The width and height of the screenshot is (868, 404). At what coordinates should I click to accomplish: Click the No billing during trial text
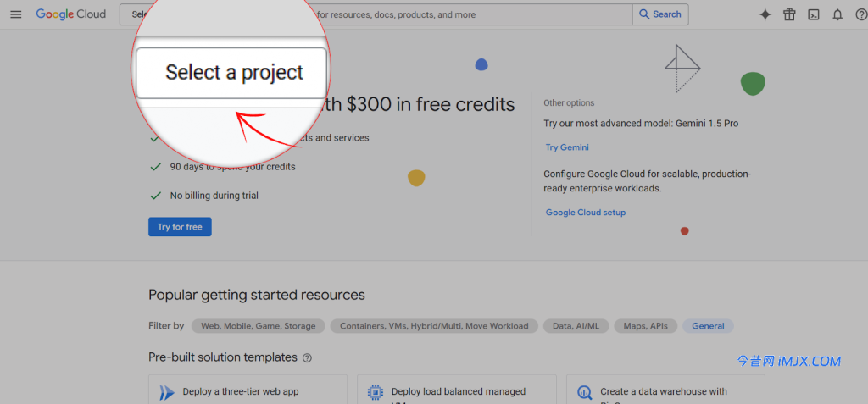214,196
